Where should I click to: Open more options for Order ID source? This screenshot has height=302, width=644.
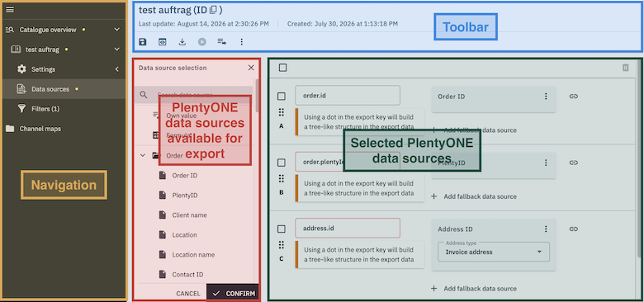coord(546,96)
